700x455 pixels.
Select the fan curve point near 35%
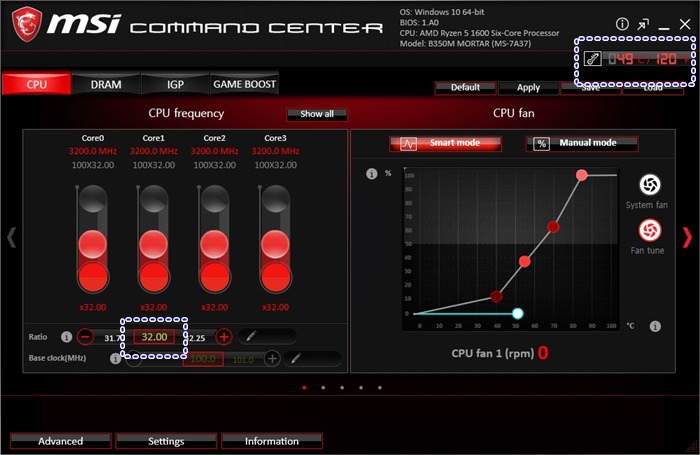pyautogui.click(x=525, y=262)
